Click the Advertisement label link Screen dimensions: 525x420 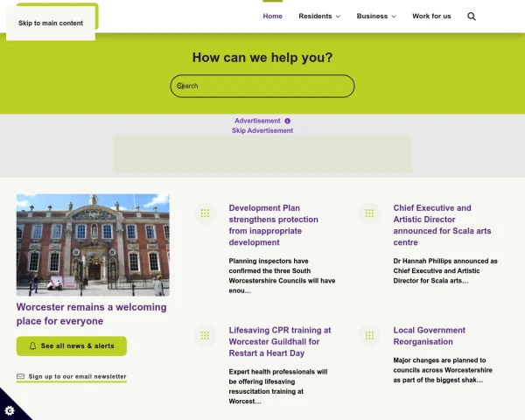click(257, 121)
